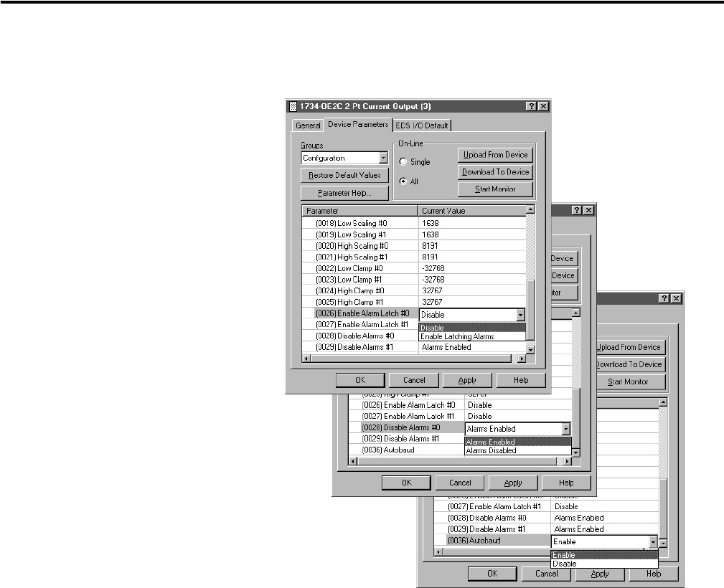
Task: Expand the Enable Alarm Latch #0 dropdown arrow
Action: pyautogui.click(x=520, y=315)
